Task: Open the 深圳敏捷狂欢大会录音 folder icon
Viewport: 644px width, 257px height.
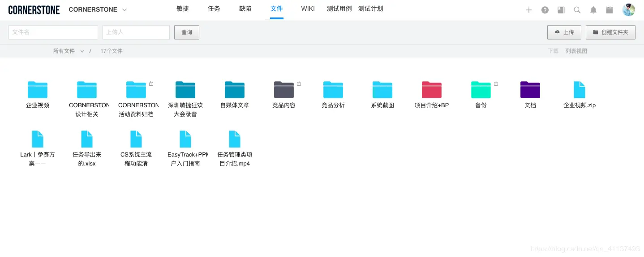Action: click(x=185, y=90)
